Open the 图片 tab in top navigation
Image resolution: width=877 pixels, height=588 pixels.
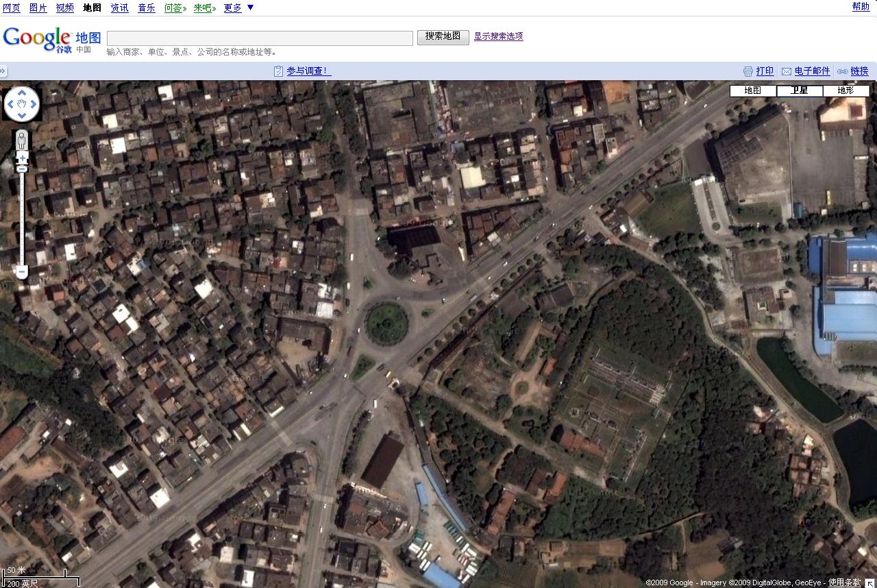(x=38, y=8)
